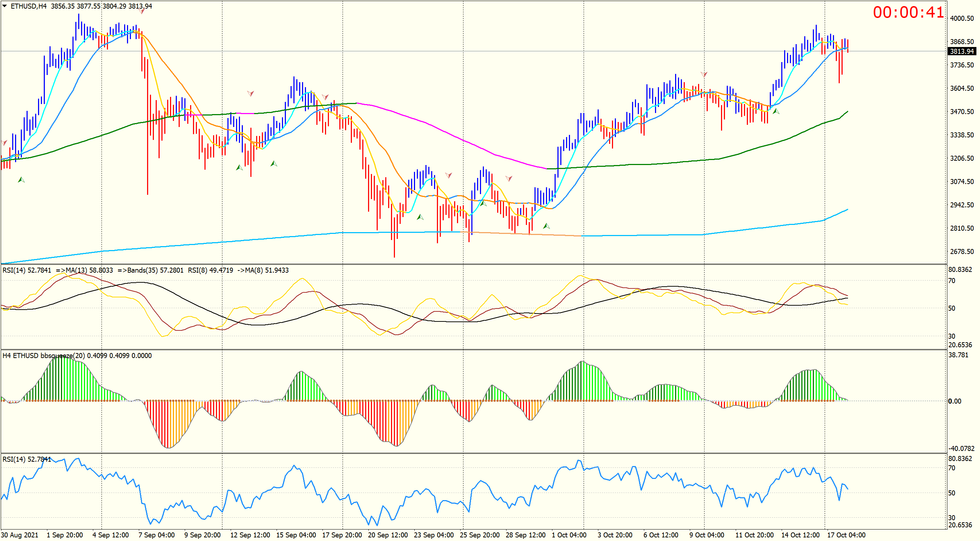Click the 17 Oct 04:00 date on the time axis
This screenshot has height=541, width=980.
pos(846,535)
